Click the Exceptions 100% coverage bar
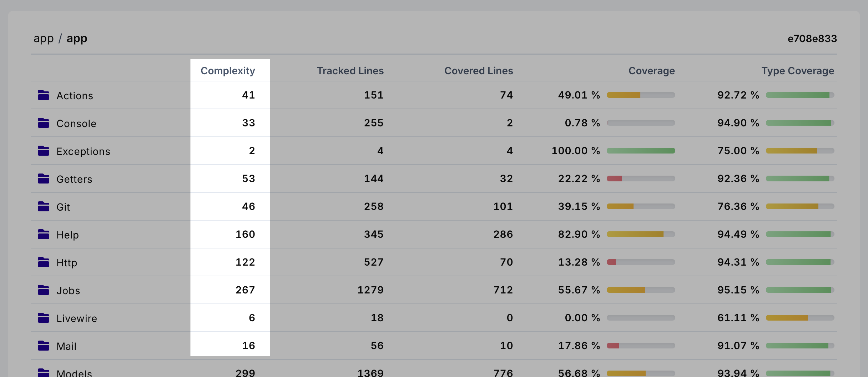 641,151
